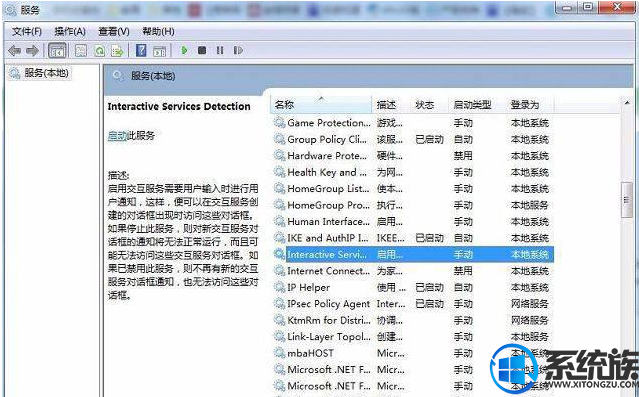Viewport: 639px width, 397px height.
Task: Select the IPsec Policy Agent service name
Action: coord(328,304)
